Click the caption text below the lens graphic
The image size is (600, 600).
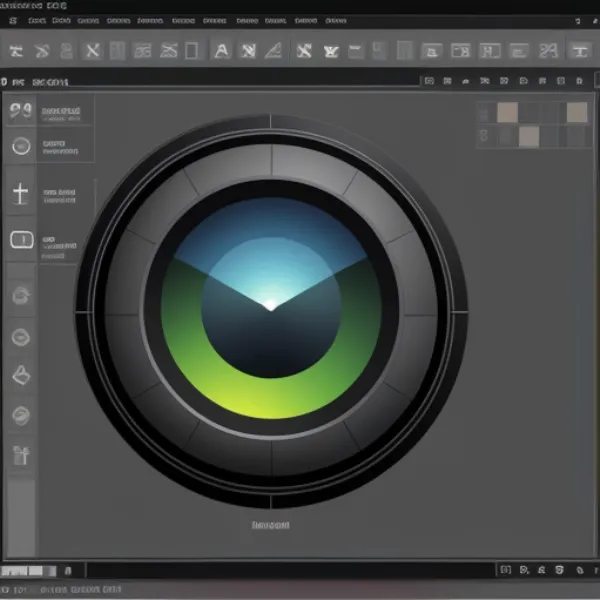pyautogui.click(x=271, y=525)
